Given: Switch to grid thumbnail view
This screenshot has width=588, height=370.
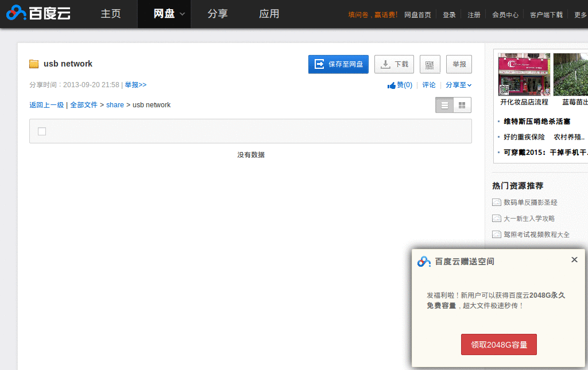Looking at the screenshot, I should (x=462, y=105).
